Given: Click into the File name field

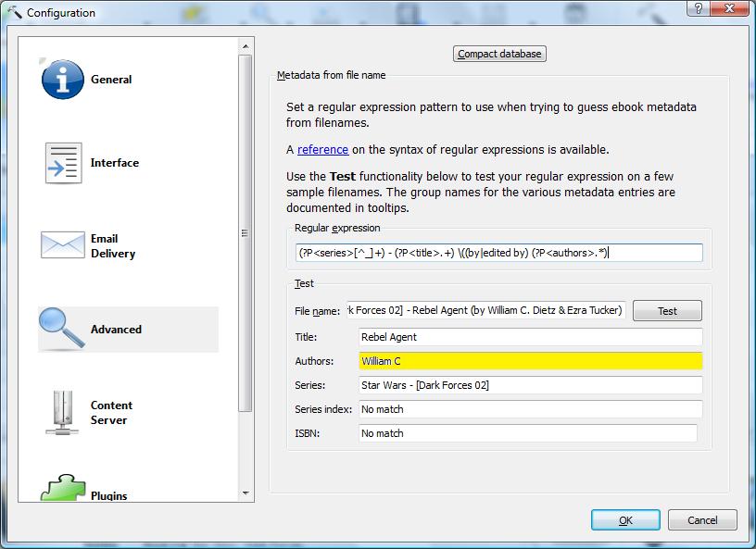Looking at the screenshot, I should pos(486,310).
